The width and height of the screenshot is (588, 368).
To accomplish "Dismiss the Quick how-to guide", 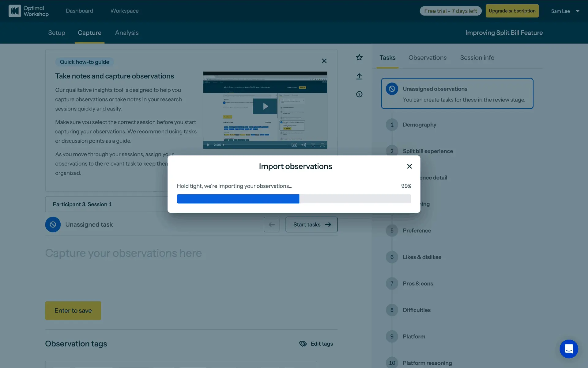I will [x=324, y=61].
